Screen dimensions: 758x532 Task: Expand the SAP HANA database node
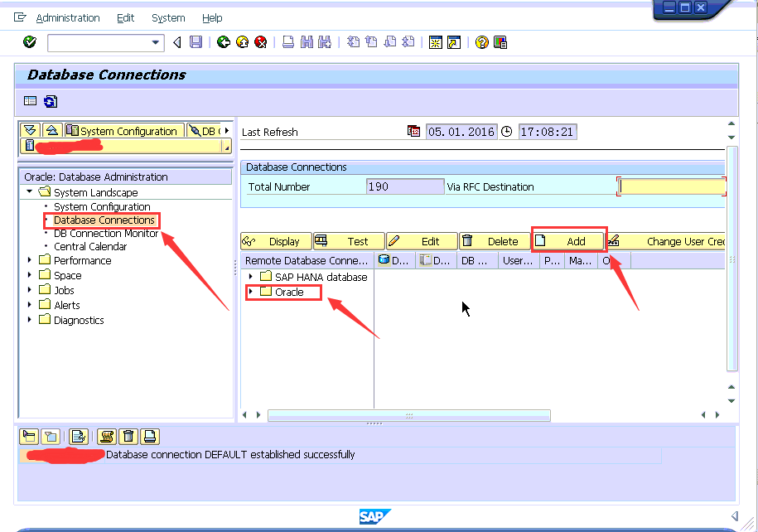[x=250, y=277]
